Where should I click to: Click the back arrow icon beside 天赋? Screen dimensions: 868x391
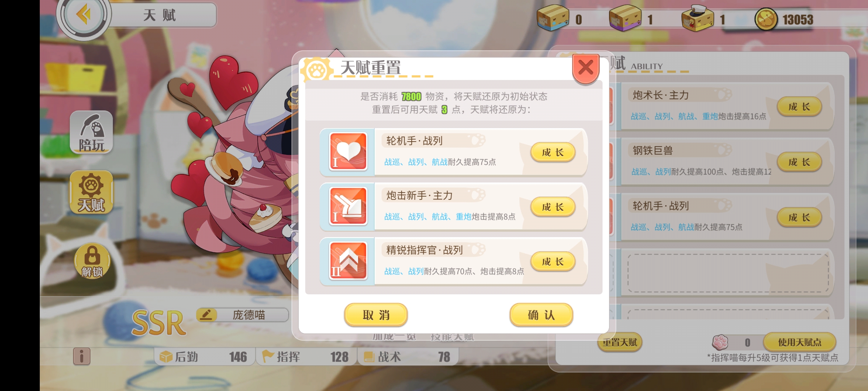pos(84,14)
